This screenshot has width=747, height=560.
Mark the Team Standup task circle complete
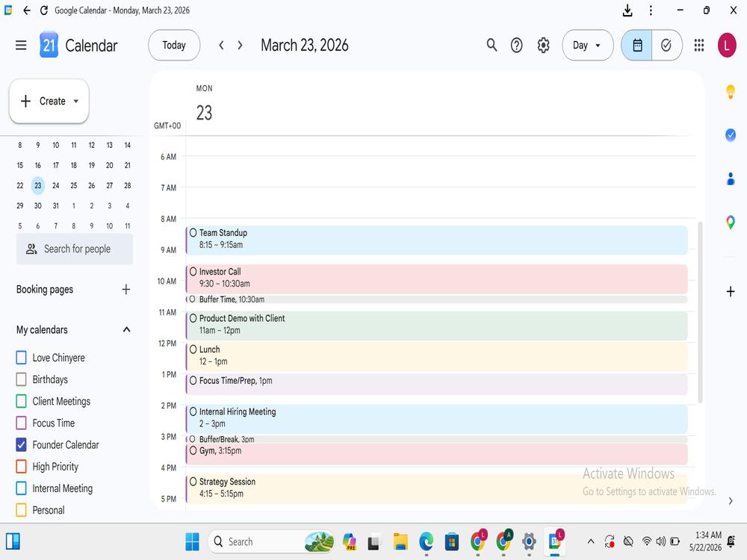point(193,233)
